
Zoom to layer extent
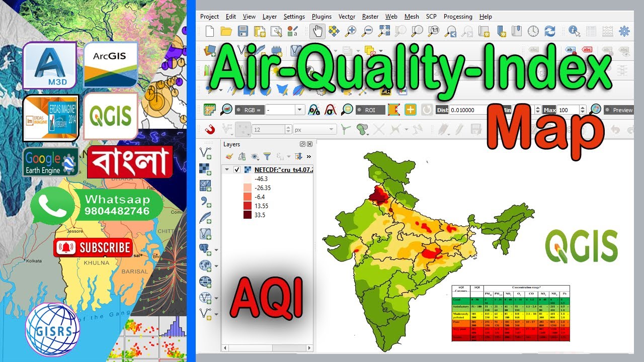pyautogui.click(x=417, y=31)
